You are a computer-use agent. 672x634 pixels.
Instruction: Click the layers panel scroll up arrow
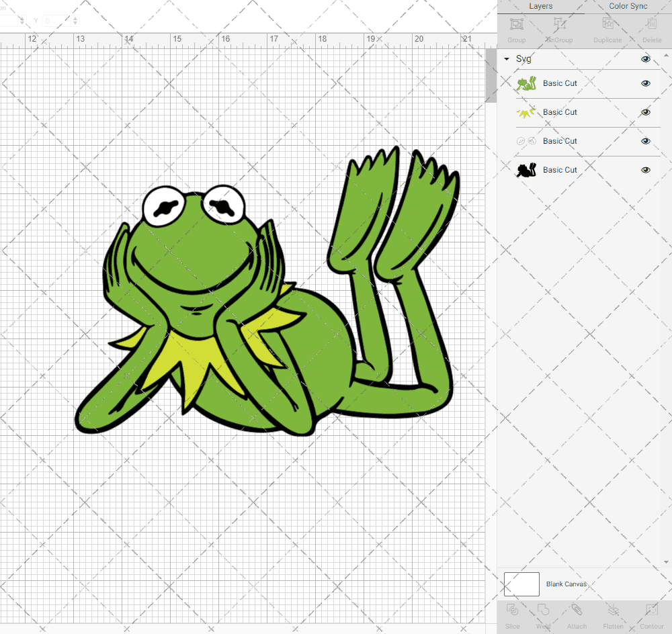(x=665, y=56)
